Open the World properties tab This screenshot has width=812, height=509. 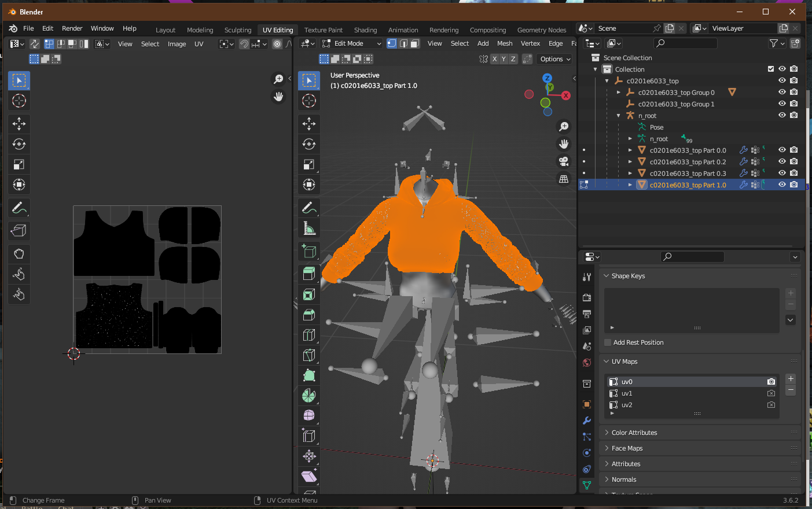(587, 363)
